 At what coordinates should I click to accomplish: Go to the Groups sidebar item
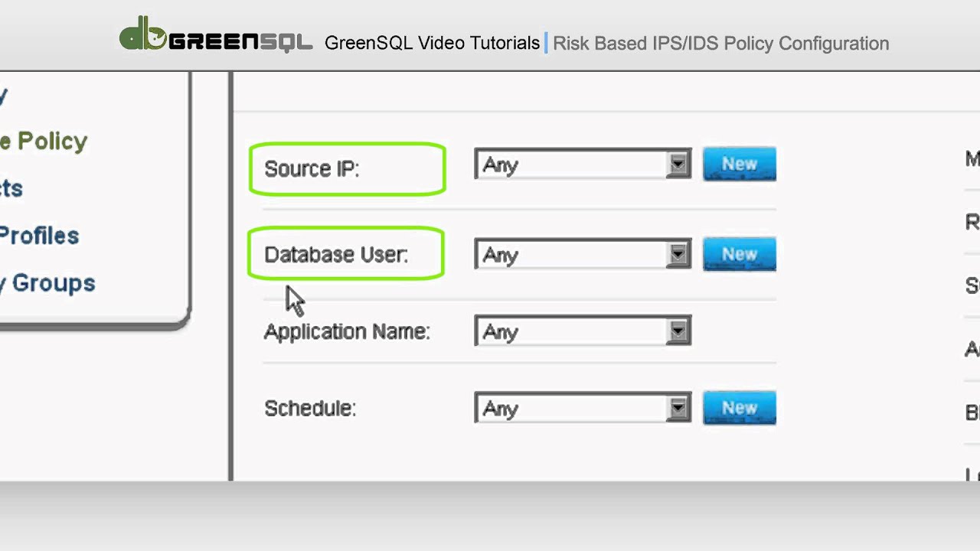tap(47, 283)
